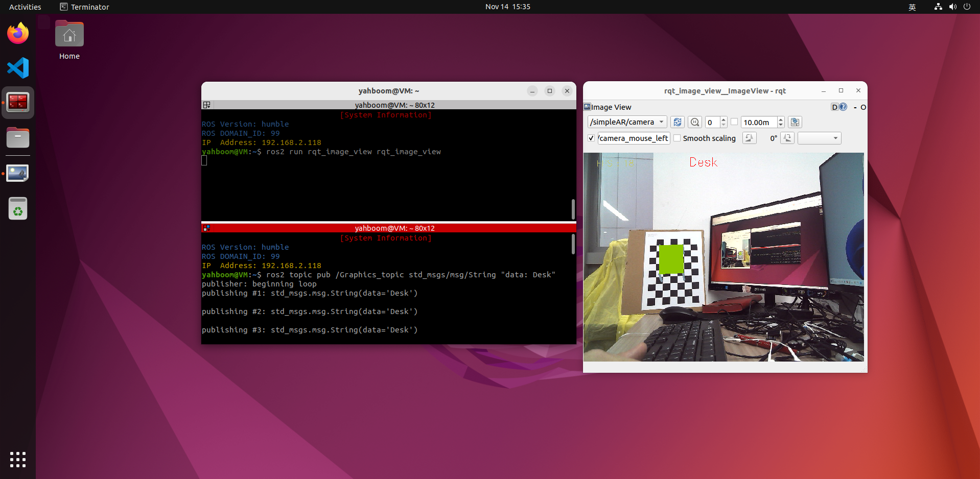Open the volume indicator in the top bar

(x=952, y=7)
